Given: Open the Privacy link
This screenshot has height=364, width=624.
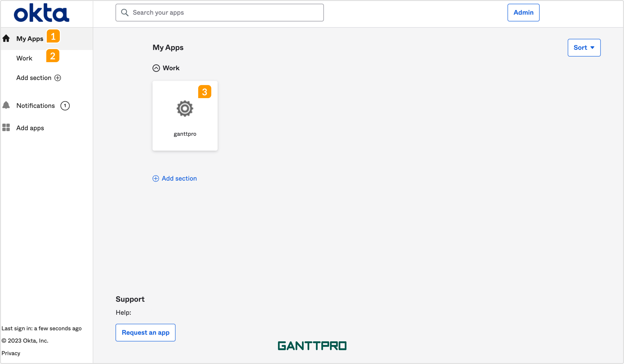Looking at the screenshot, I should (x=11, y=353).
